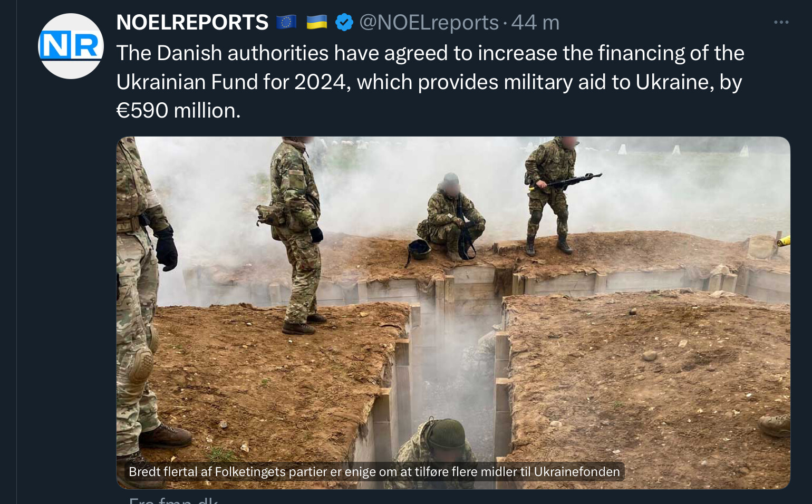Click the EU flag emoji beside the name
This screenshot has height=504, width=812.
pyautogui.click(x=286, y=22)
